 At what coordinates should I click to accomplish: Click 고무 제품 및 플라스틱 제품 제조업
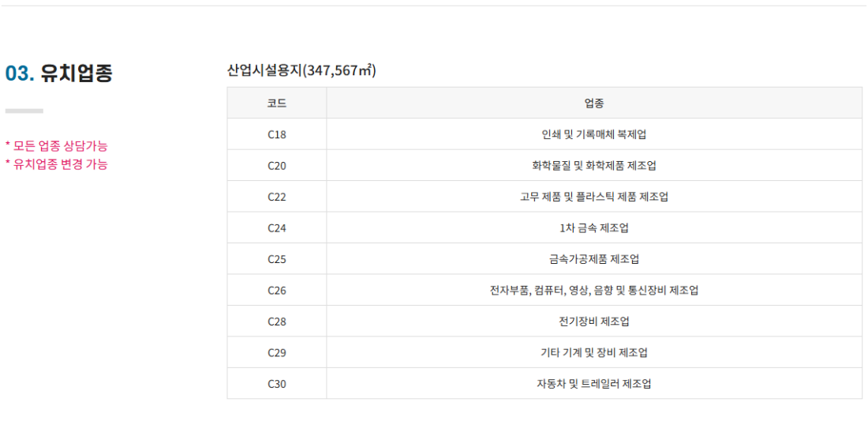(x=594, y=196)
